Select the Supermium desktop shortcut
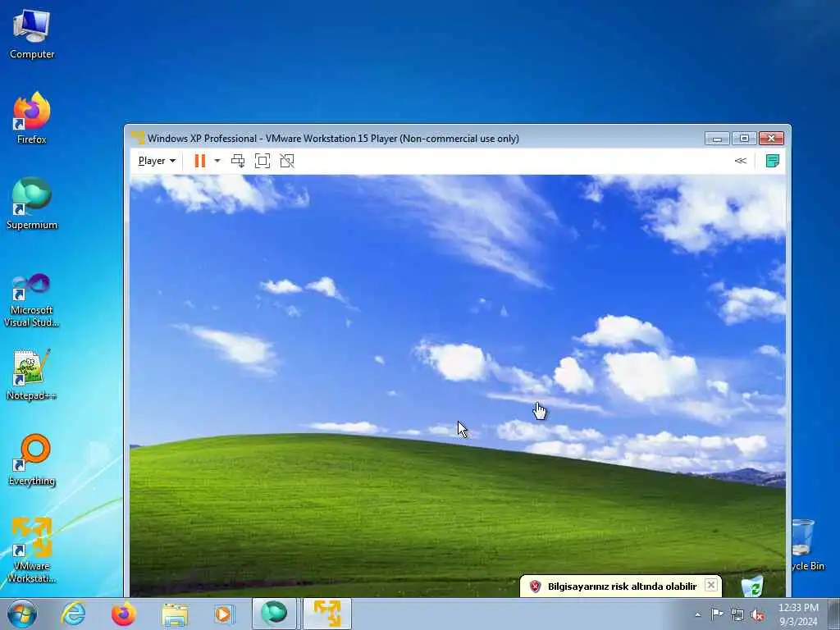 pyautogui.click(x=32, y=203)
